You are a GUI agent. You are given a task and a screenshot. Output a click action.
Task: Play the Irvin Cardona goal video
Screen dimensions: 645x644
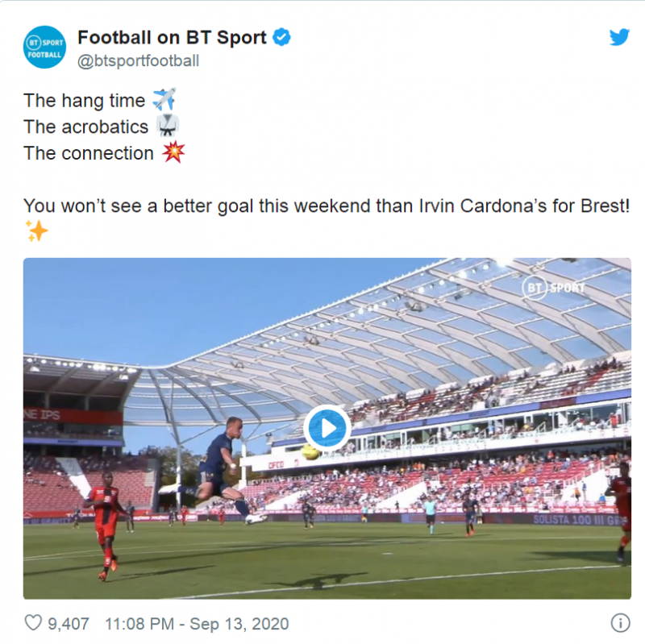(327, 428)
